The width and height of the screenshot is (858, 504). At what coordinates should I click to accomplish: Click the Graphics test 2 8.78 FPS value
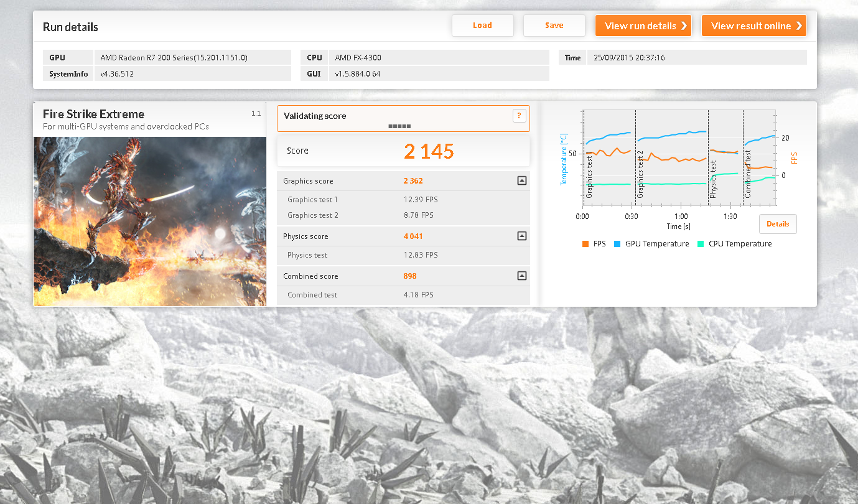click(x=419, y=215)
